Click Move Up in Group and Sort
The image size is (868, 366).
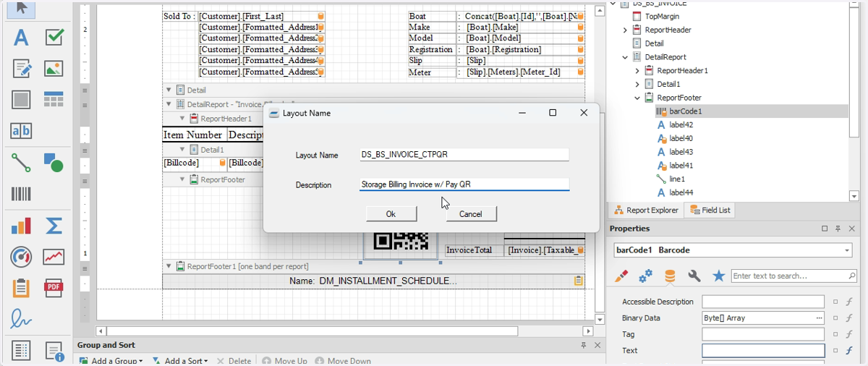[284, 361]
